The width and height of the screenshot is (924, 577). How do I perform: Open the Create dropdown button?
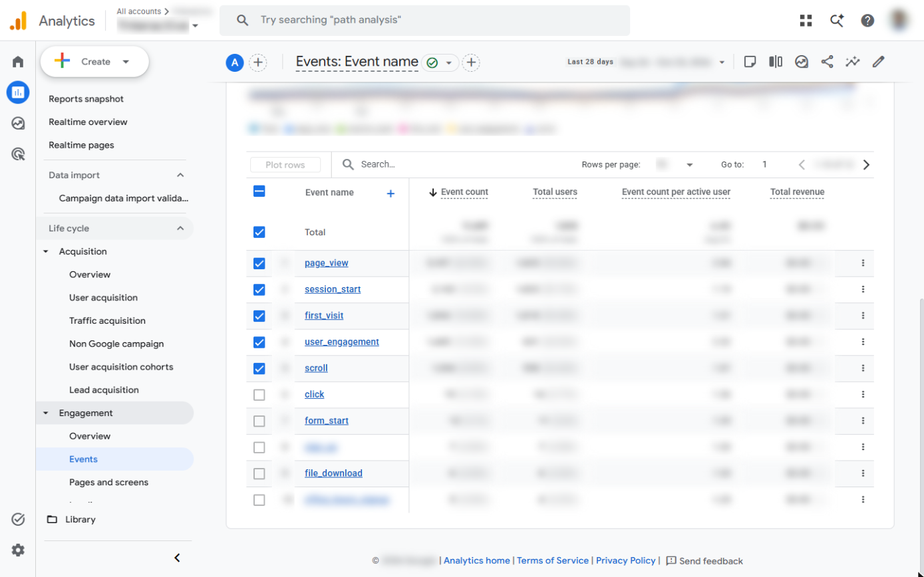coord(94,62)
